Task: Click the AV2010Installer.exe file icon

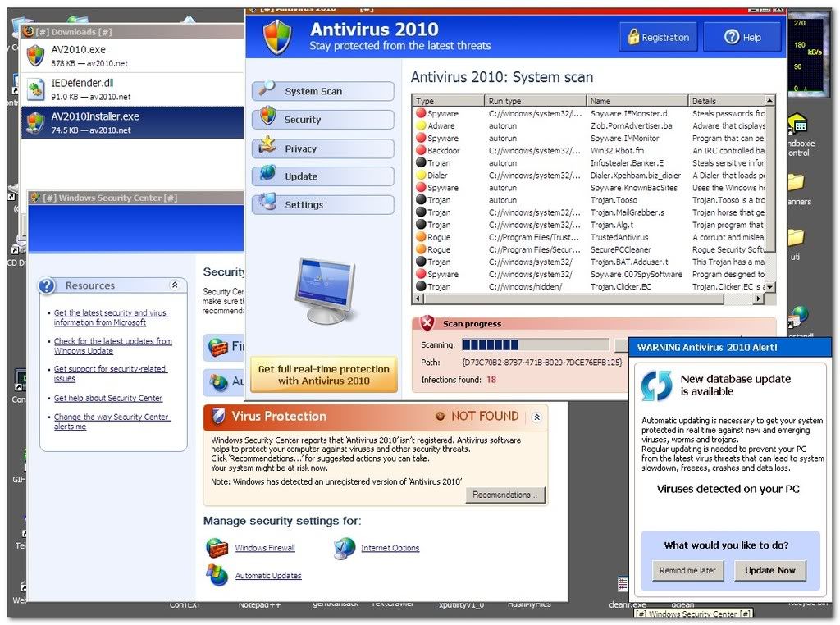Action: (x=35, y=122)
